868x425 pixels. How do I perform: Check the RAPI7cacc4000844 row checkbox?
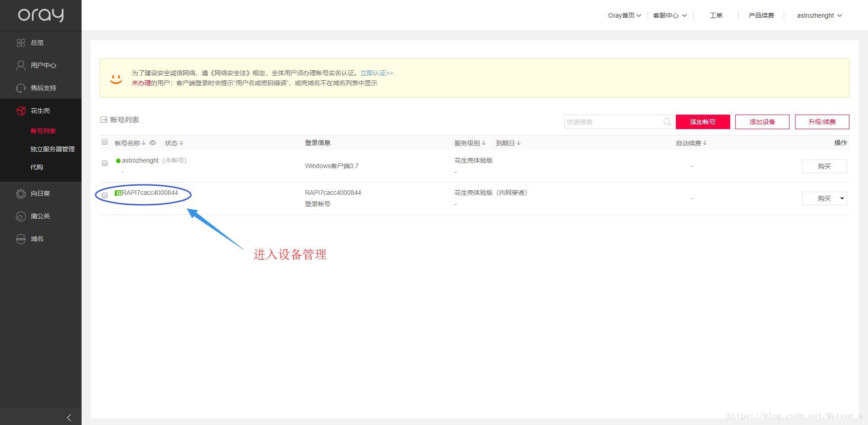pos(105,195)
